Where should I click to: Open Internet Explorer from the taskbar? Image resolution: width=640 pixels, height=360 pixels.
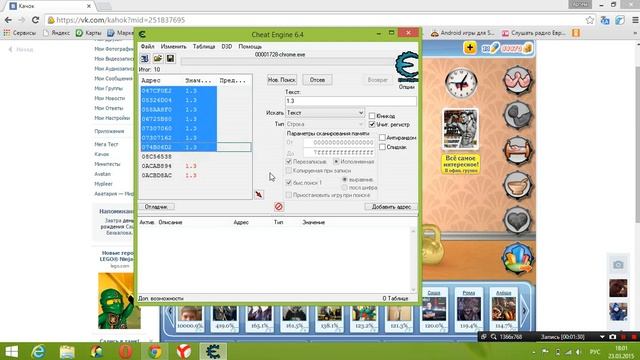[38, 351]
